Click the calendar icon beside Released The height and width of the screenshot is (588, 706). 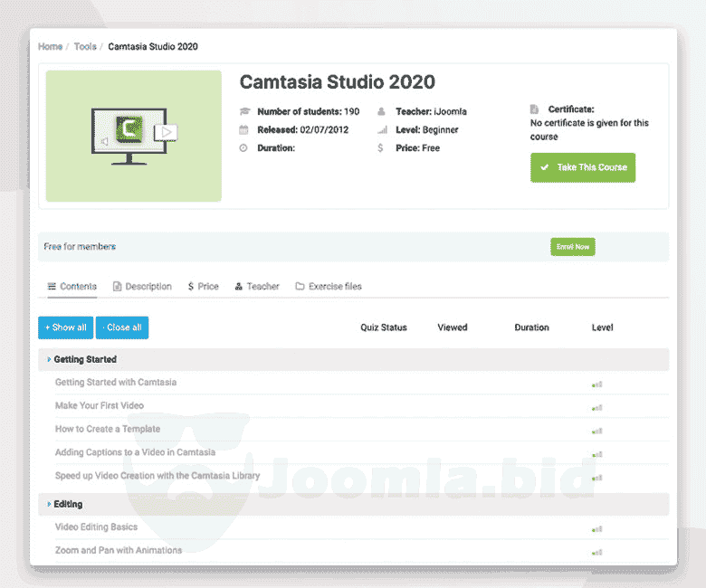243,130
